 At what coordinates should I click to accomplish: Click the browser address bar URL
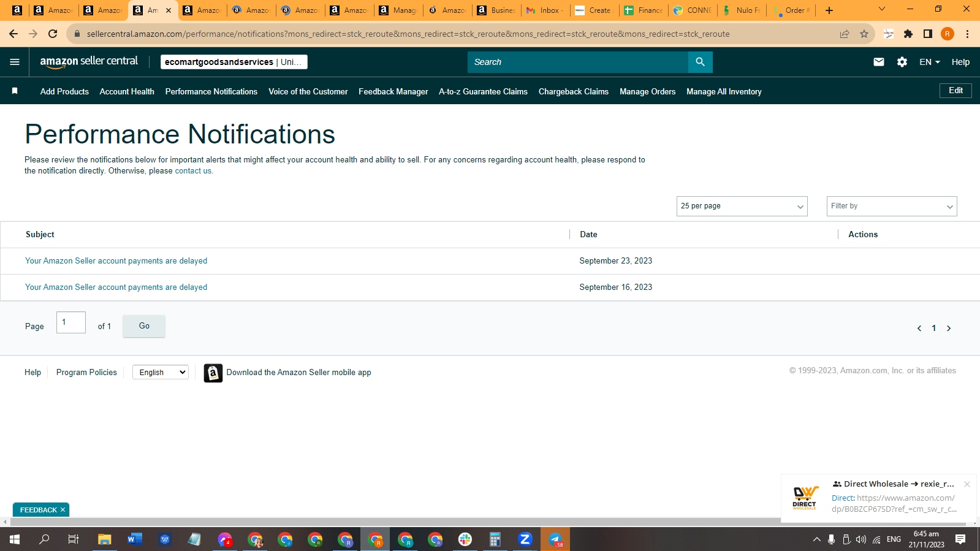click(x=408, y=34)
